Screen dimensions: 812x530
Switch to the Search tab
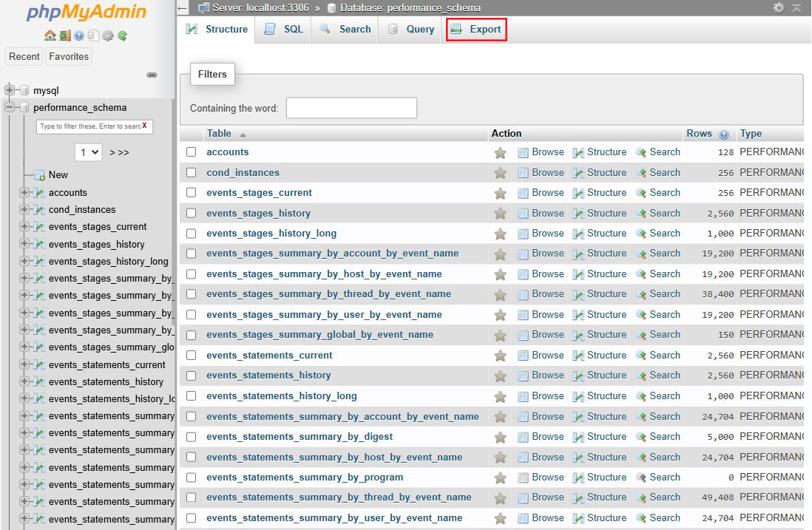point(345,30)
